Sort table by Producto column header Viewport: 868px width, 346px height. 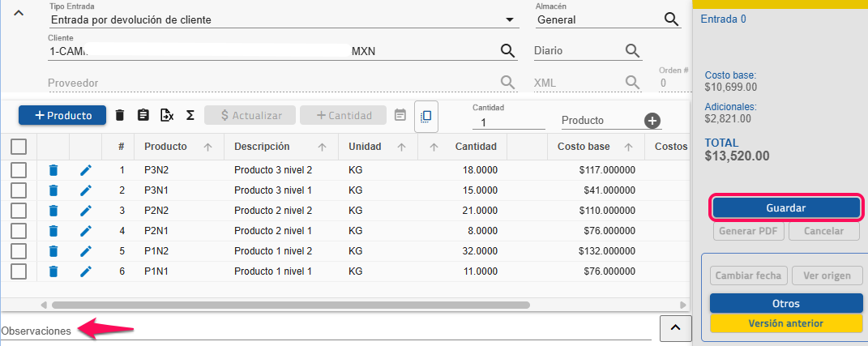(x=166, y=147)
